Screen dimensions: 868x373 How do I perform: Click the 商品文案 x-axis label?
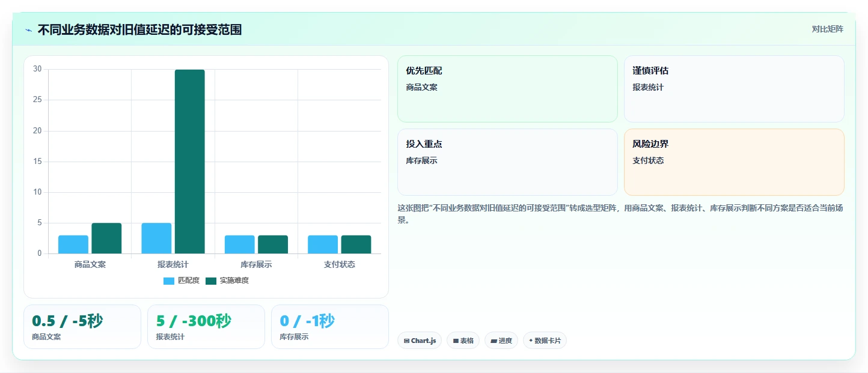[90, 264]
